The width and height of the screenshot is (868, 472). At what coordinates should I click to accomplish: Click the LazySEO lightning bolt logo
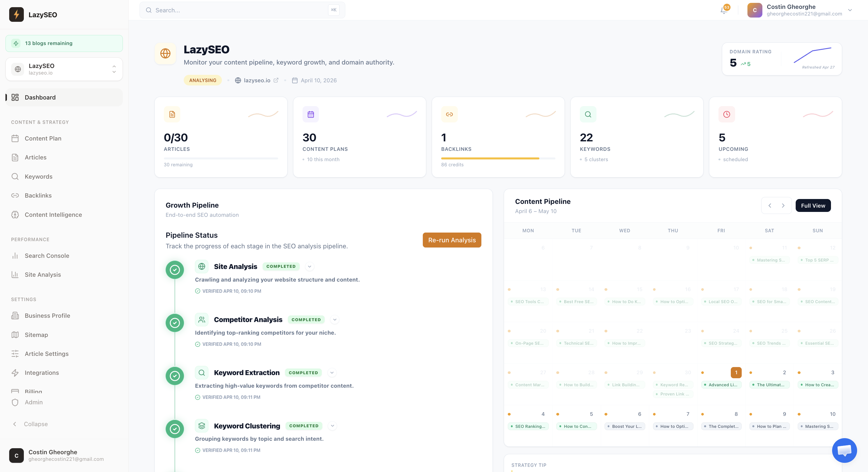pyautogui.click(x=16, y=14)
